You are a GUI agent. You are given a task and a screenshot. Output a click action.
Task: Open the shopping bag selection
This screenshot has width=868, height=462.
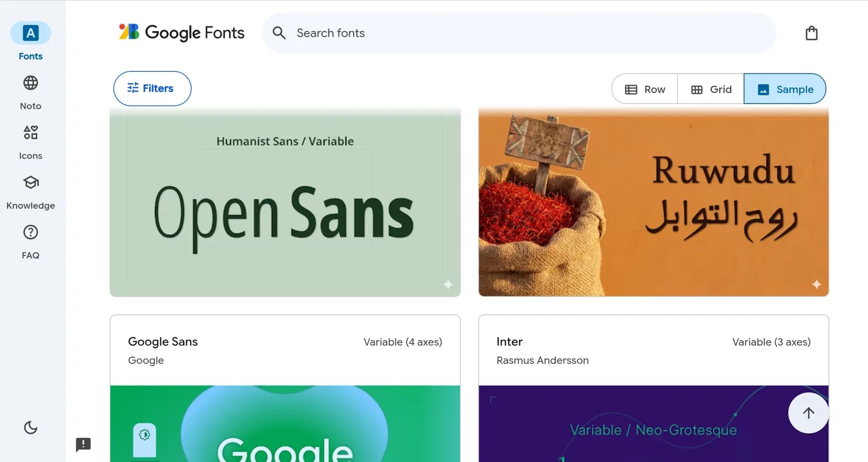click(x=811, y=33)
